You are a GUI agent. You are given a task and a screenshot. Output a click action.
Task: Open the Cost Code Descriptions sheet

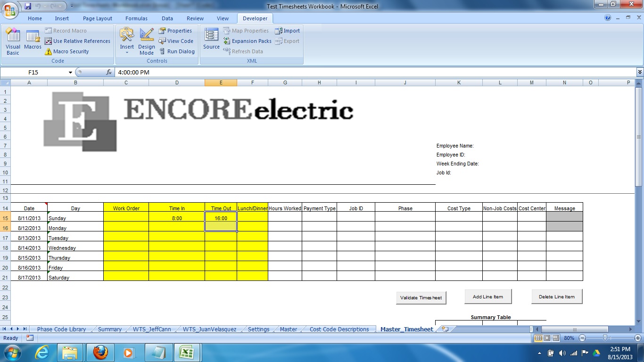tap(339, 329)
